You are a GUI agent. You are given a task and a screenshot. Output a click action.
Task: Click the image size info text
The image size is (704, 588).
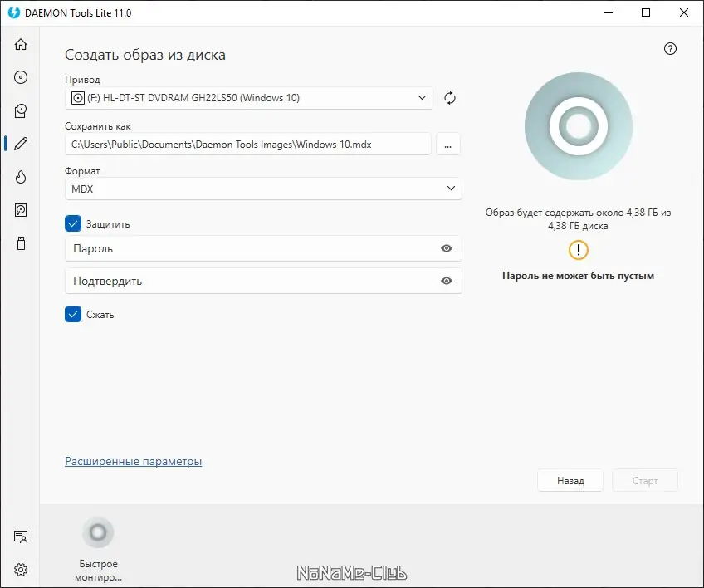pos(578,219)
